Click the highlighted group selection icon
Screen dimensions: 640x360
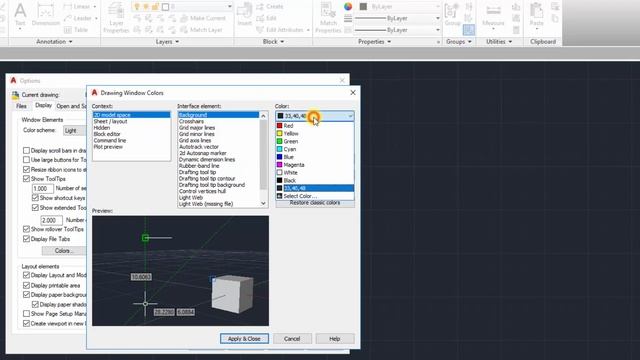pyautogui.click(x=469, y=30)
